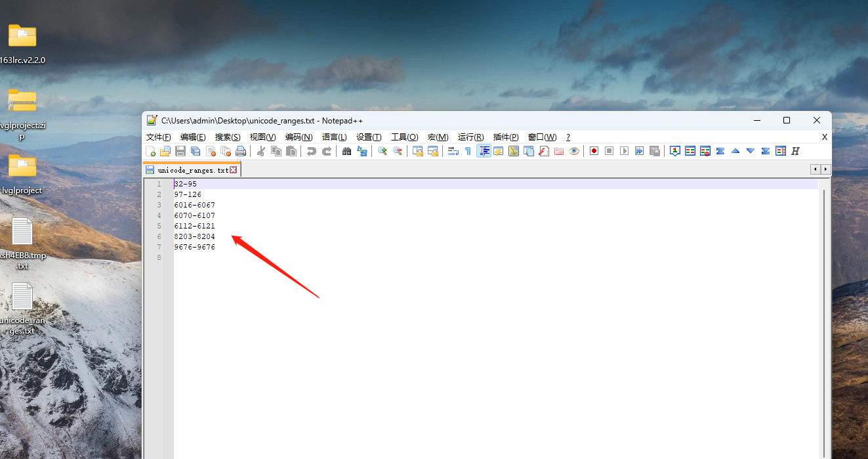Open the 文件(F) menu
The width and height of the screenshot is (868, 459).
click(159, 137)
